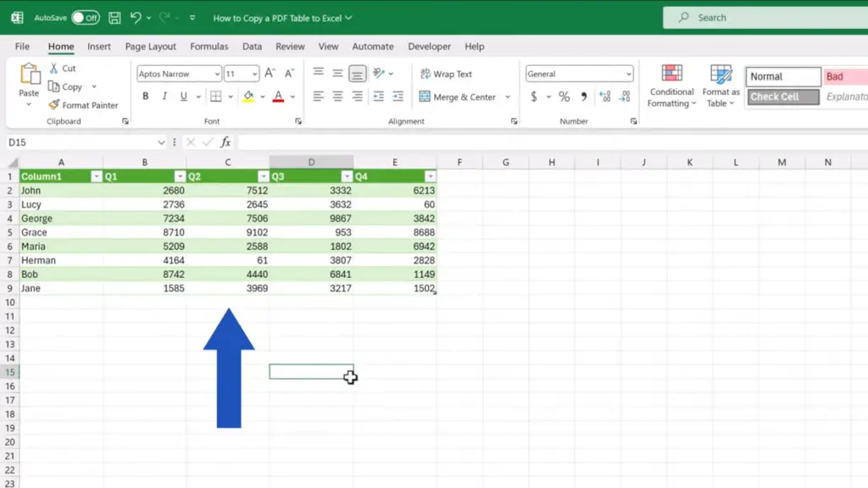Click the Center text alignment icon

[x=337, y=97]
